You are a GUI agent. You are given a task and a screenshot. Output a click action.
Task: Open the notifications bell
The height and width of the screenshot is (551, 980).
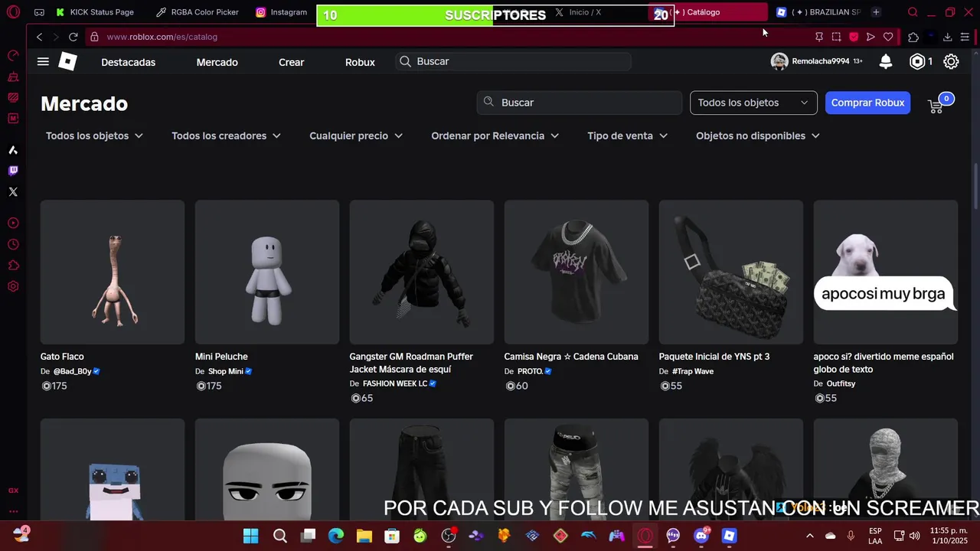(886, 62)
